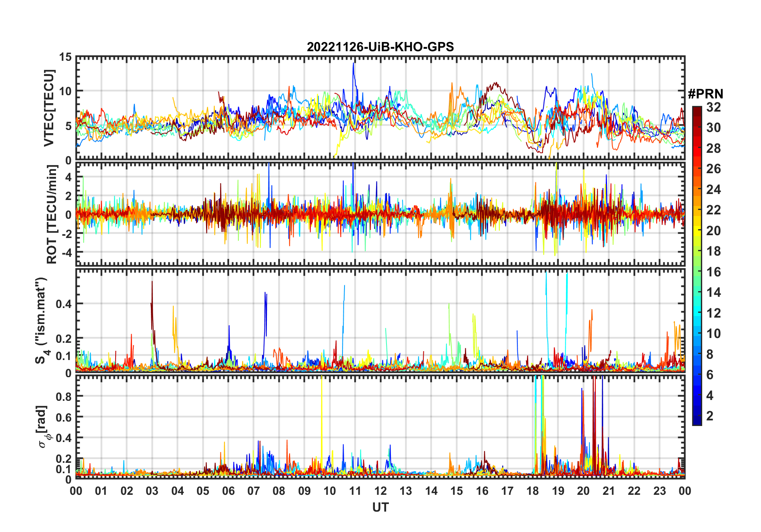Click VTEC axis tick label 10
The image size is (761, 532).
(x=65, y=91)
